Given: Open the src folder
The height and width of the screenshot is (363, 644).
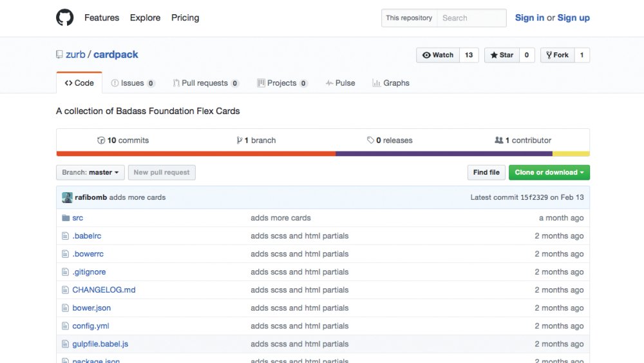Looking at the screenshot, I should coord(78,218).
